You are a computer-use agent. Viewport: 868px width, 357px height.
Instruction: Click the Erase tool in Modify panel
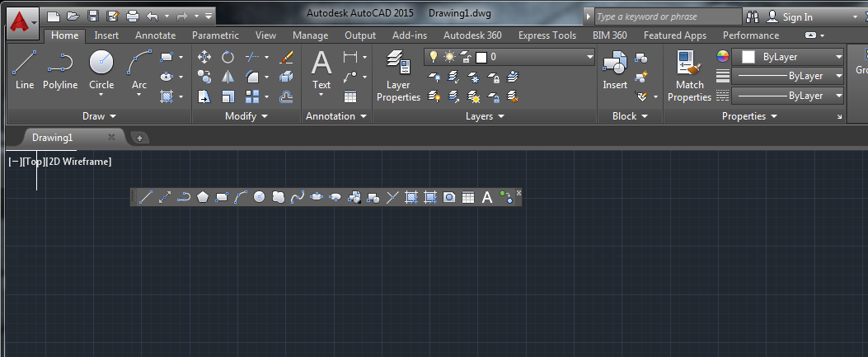click(286, 57)
